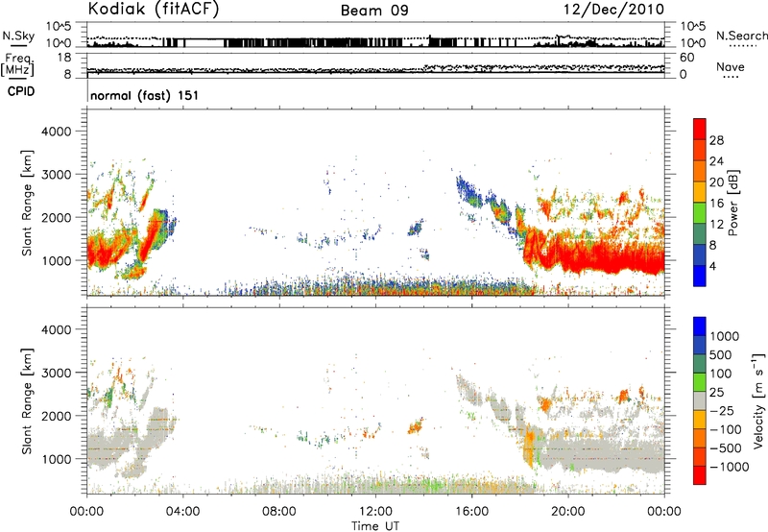Click power panel 'Slant Range [km]' label
Screen dimensions: 768x532
coord(27,203)
